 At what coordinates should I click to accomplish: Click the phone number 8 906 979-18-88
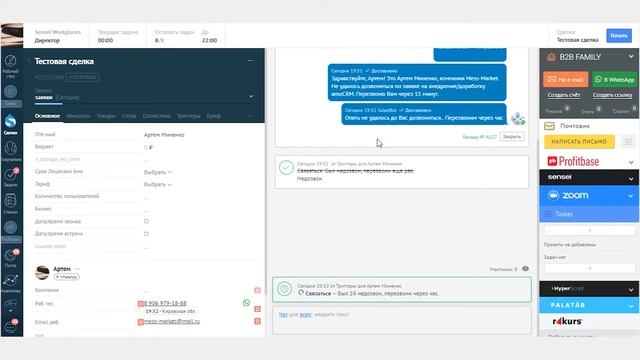[x=165, y=303]
